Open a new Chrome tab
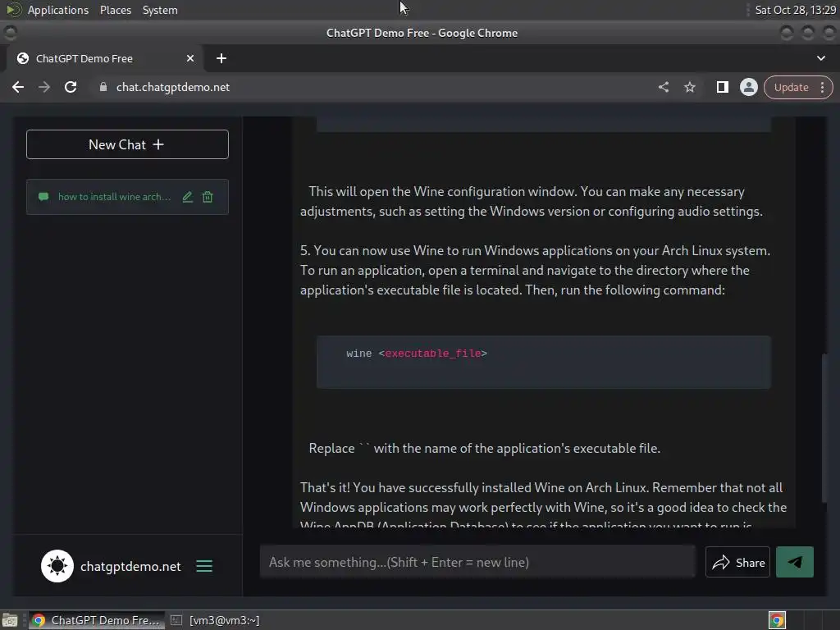 221,58
